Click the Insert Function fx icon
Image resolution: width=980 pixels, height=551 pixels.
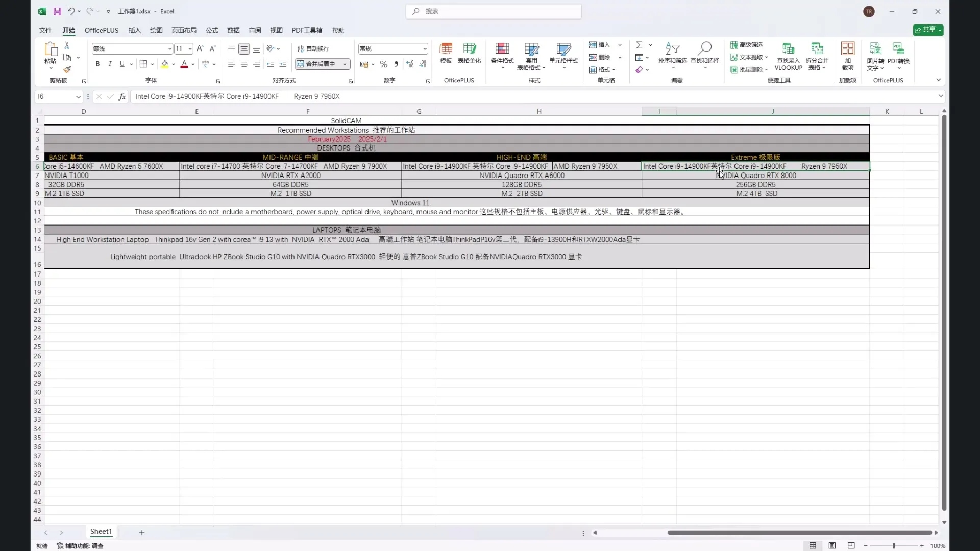(x=122, y=96)
